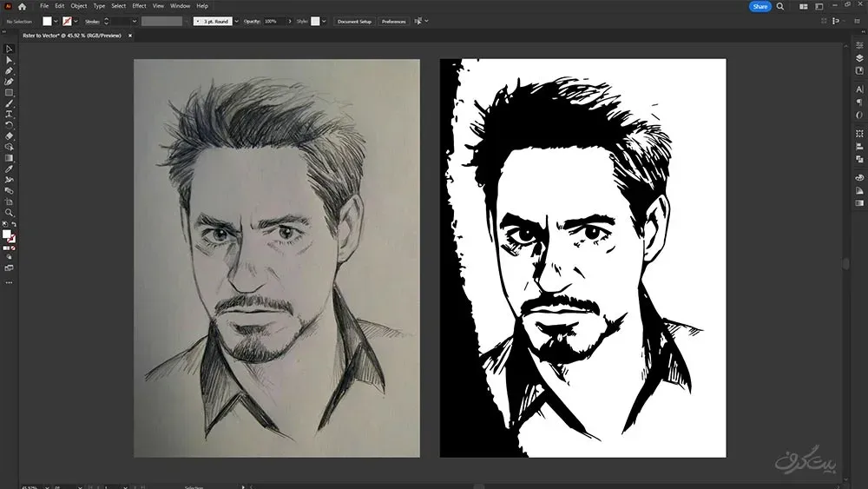Viewport: 868px width, 489px height.
Task: Open the stroke color dropdown arrow
Action: coord(76,22)
